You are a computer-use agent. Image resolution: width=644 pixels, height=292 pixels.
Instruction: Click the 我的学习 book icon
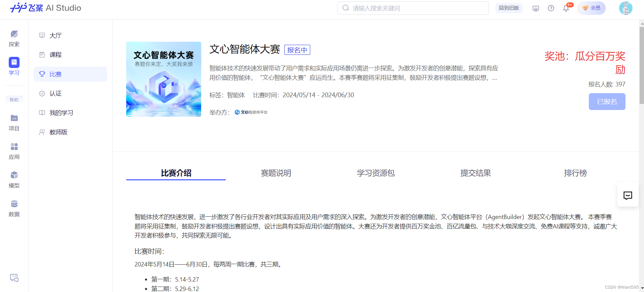pos(42,113)
